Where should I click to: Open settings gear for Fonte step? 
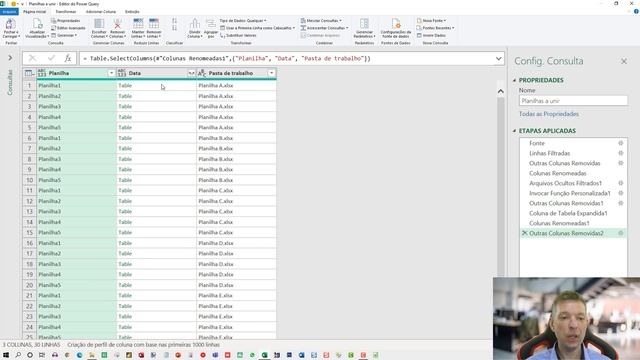tap(620, 143)
